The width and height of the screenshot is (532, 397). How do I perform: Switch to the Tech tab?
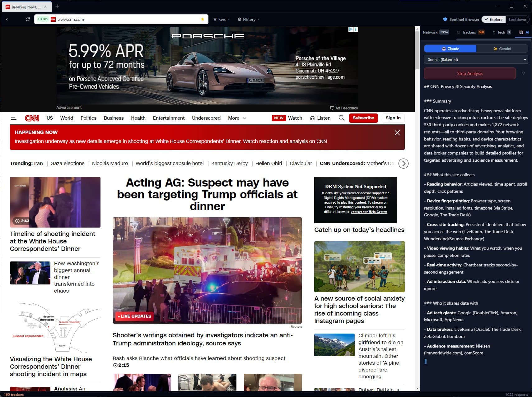click(502, 32)
